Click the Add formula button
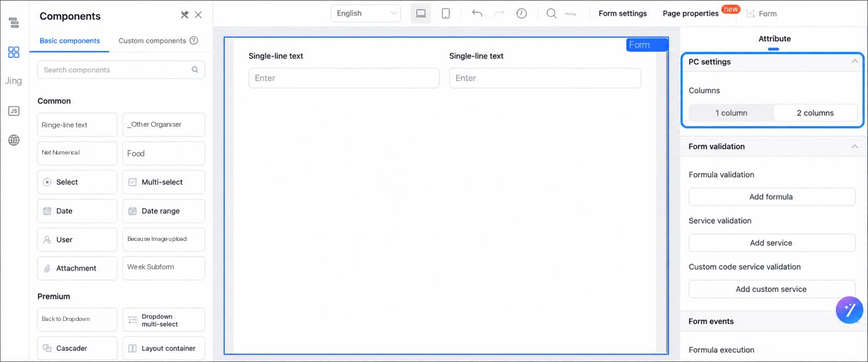Viewport: 868px width, 362px height. tap(772, 197)
